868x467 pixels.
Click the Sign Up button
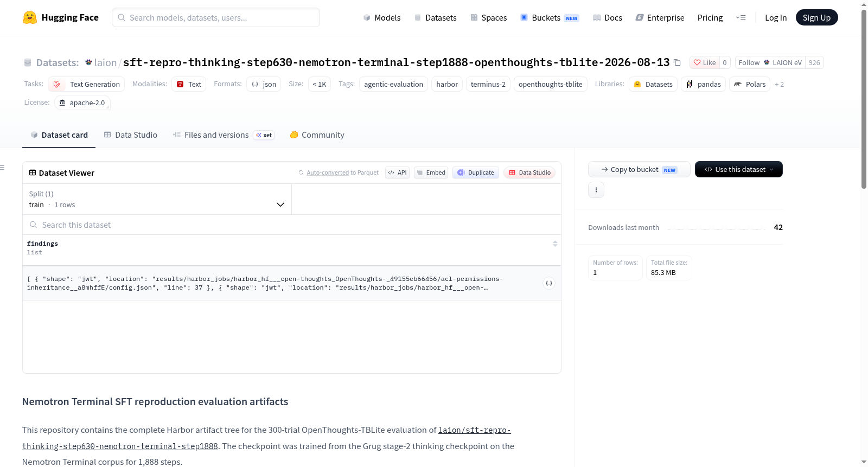816,17
